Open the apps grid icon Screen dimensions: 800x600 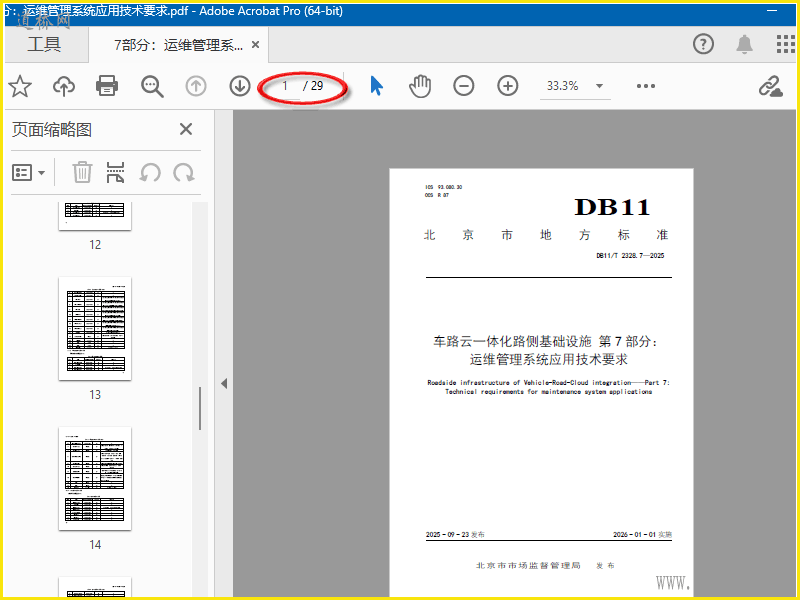786,44
